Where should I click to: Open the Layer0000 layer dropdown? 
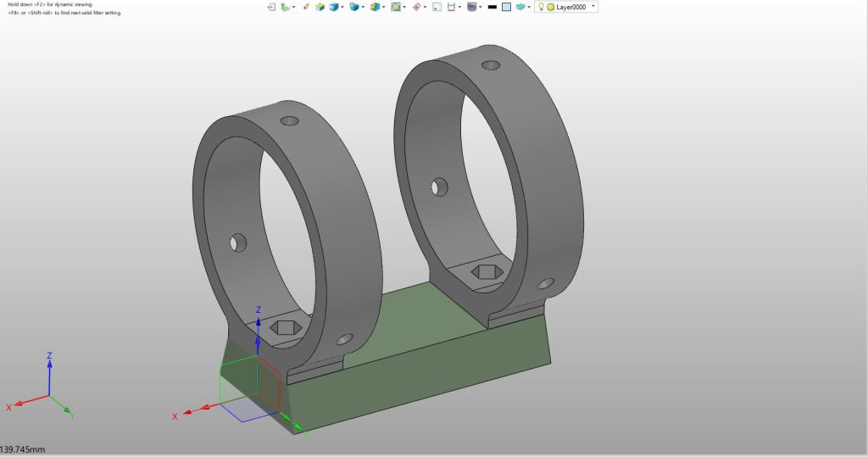pyautogui.click(x=593, y=6)
